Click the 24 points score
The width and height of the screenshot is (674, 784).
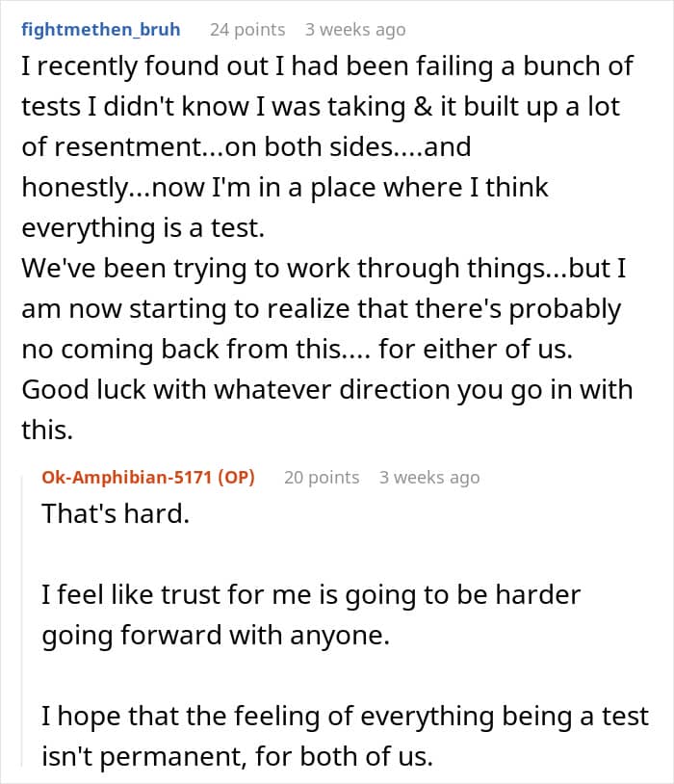pos(247,29)
